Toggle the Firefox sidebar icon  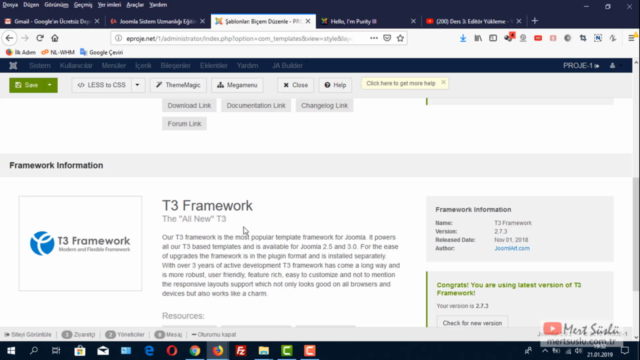[x=493, y=38]
